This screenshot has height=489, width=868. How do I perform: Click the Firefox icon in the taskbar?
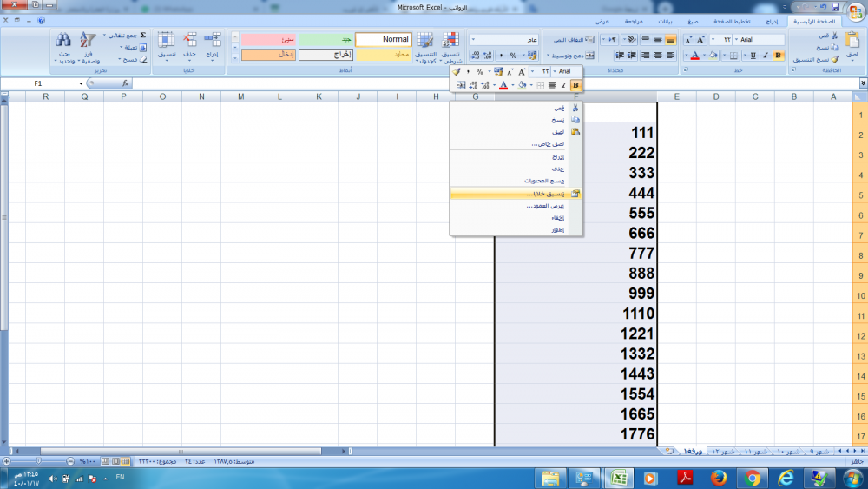point(718,477)
